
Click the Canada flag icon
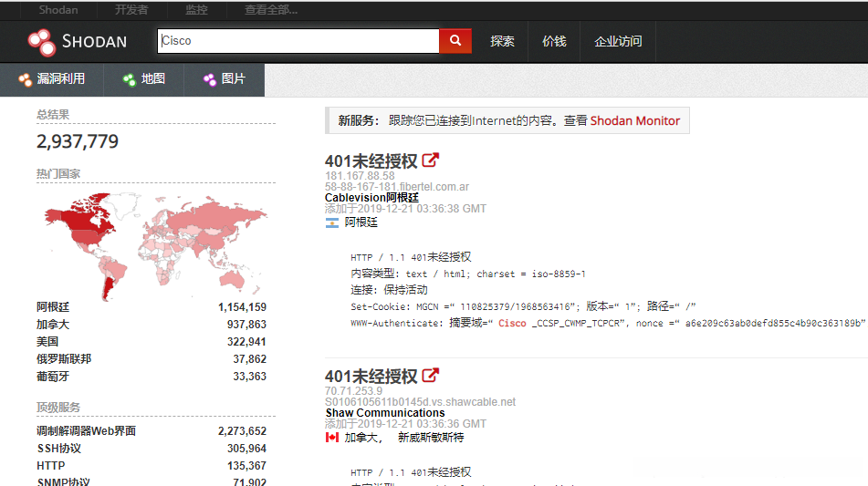pos(332,438)
